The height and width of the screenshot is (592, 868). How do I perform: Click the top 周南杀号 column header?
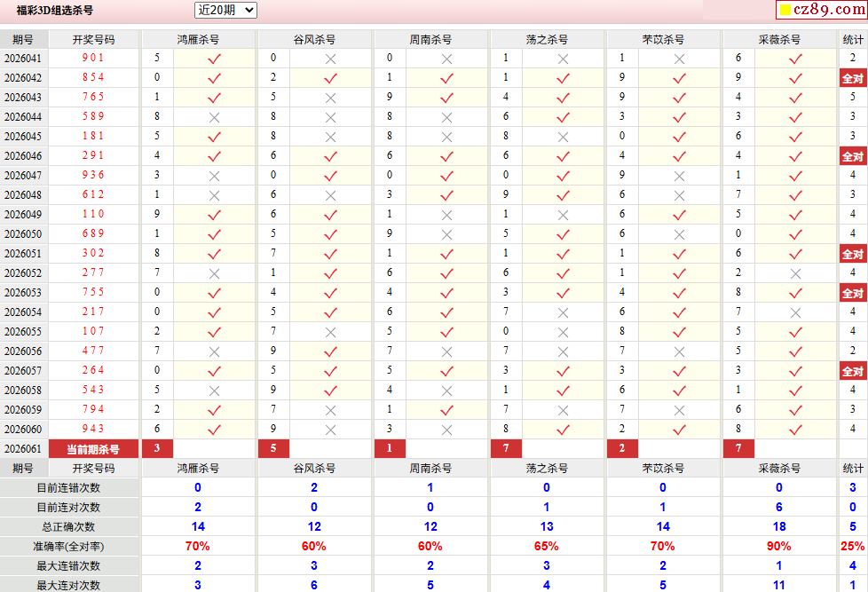(x=430, y=40)
